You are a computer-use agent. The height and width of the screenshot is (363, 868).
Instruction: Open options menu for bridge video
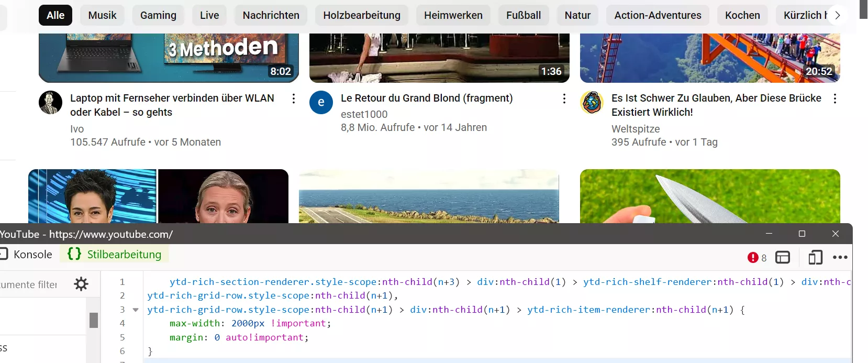(x=835, y=98)
